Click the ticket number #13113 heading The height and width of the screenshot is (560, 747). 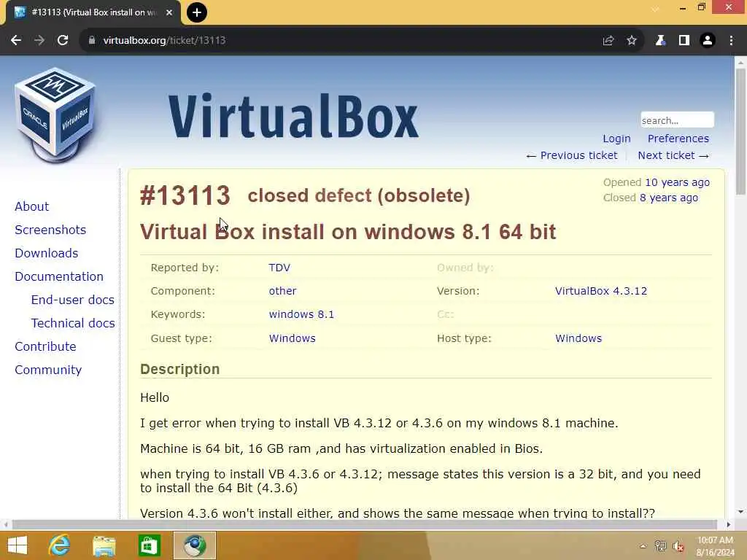click(x=185, y=195)
